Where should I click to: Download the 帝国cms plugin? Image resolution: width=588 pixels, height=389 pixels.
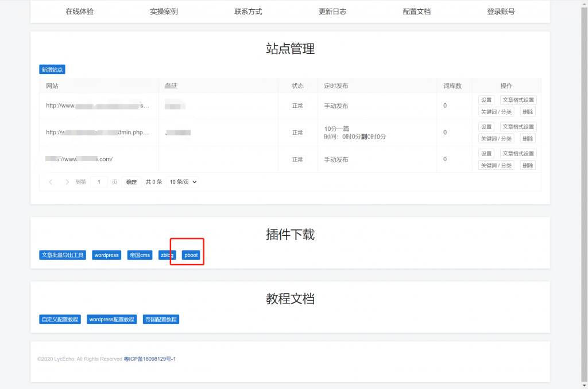tap(140, 255)
